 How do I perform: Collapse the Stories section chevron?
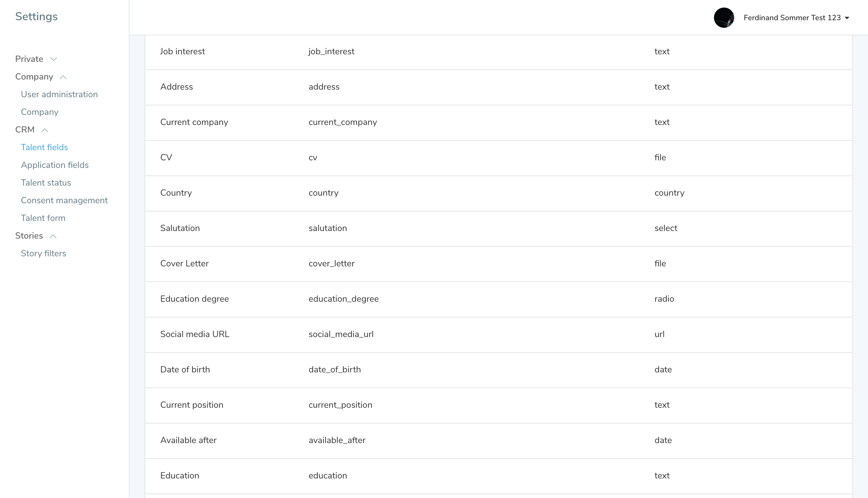click(53, 236)
